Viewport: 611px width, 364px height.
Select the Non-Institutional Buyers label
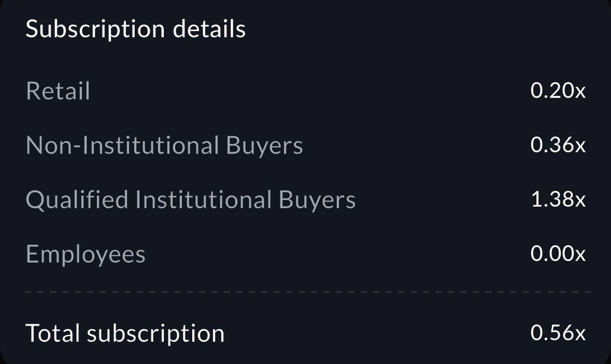pos(164,145)
